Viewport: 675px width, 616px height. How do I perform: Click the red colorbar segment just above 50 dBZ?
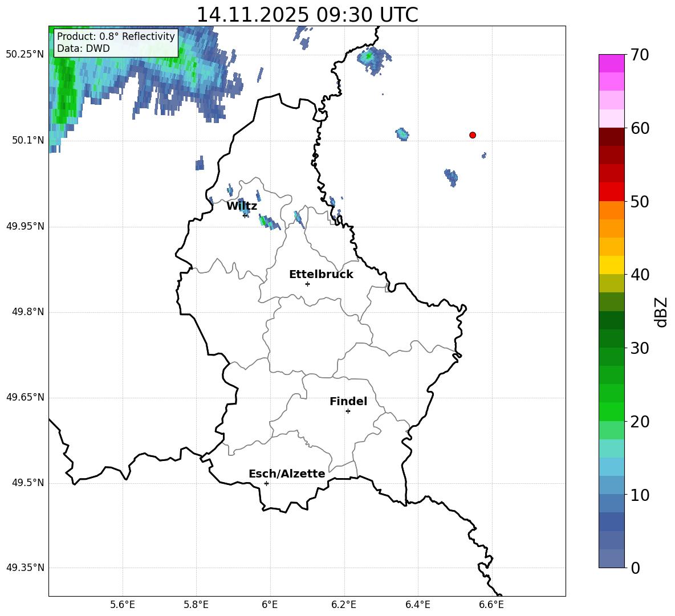(612, 192)
